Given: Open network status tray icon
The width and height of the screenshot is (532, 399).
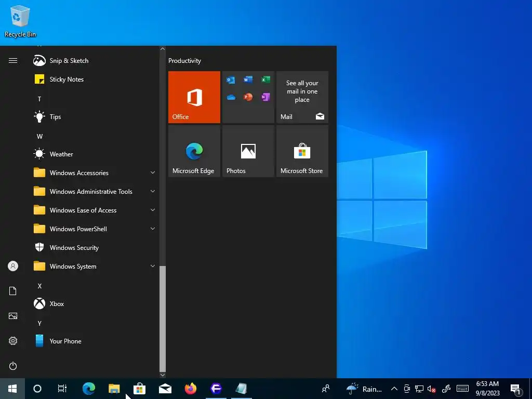Looking at the screenshot, I should [419, 389].
